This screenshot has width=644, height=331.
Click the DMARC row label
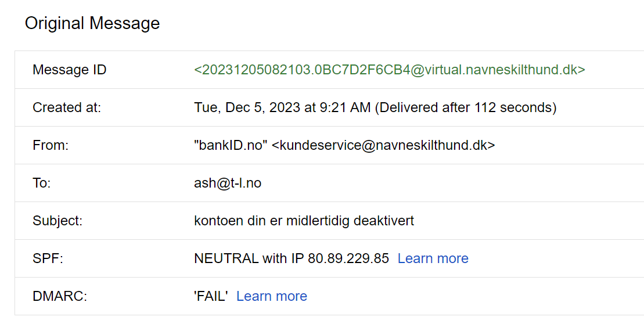point(59,296)
